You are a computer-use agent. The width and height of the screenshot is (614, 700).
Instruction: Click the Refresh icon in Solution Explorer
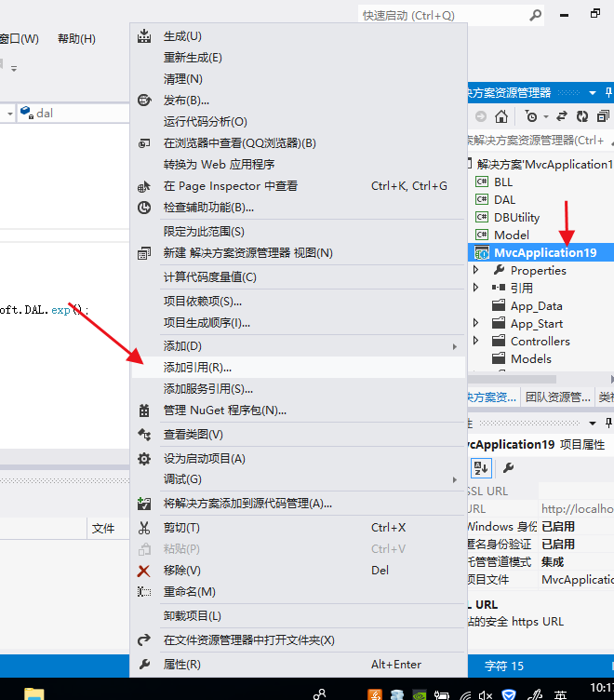(x=582, y=116)
